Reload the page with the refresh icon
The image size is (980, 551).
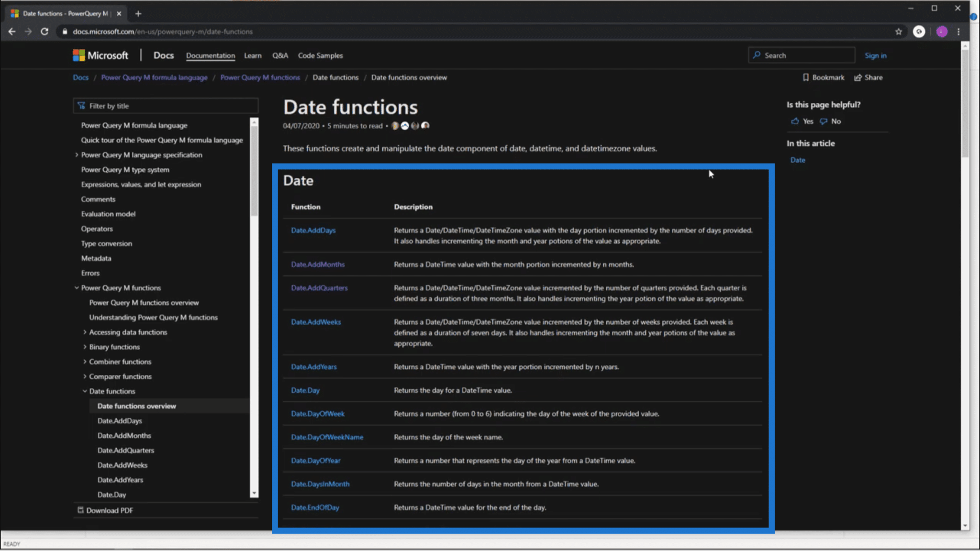click(45, 32)
